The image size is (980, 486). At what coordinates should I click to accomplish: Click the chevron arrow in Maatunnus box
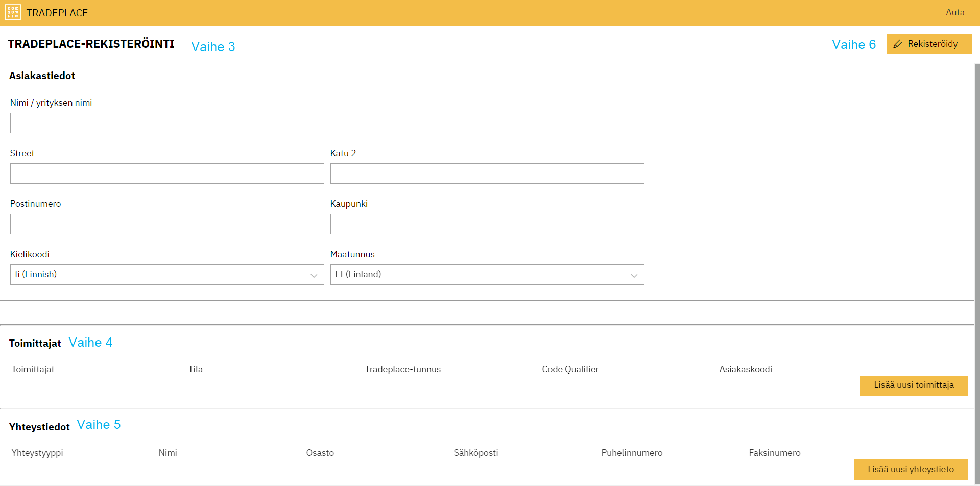pyautogui.click(x=634, y=275)
